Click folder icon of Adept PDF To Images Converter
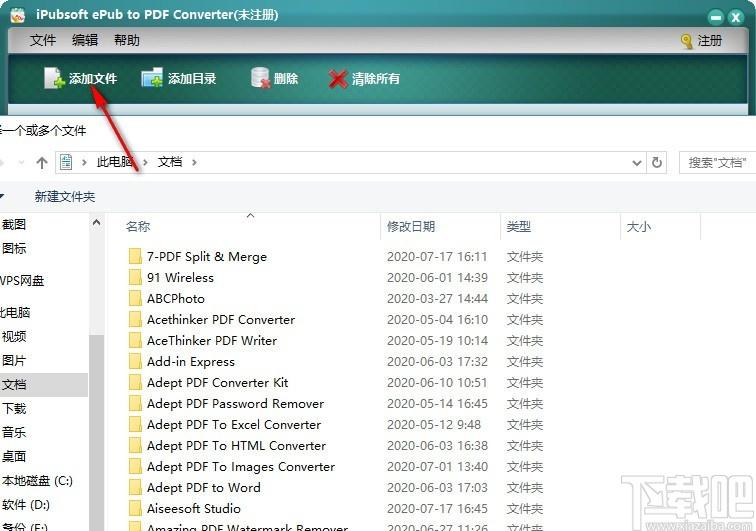 [135, 466]
